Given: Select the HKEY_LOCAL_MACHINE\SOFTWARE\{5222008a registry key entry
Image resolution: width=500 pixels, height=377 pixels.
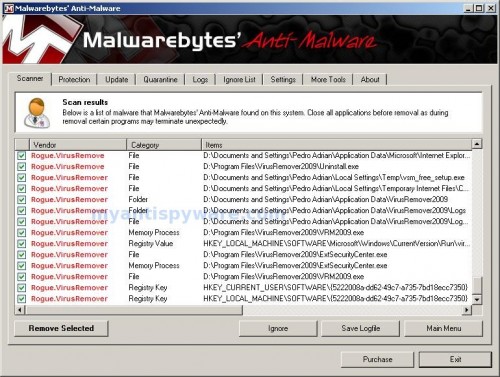Looking at the screenshot, I should [335, 299].
